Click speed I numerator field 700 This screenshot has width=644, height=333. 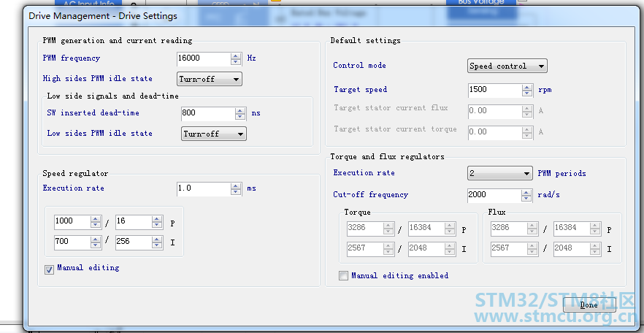(72, 242)
